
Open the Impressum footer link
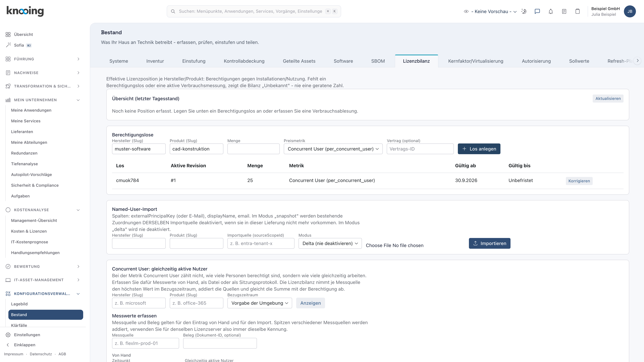pyautogui.click(x=13, y=354)
